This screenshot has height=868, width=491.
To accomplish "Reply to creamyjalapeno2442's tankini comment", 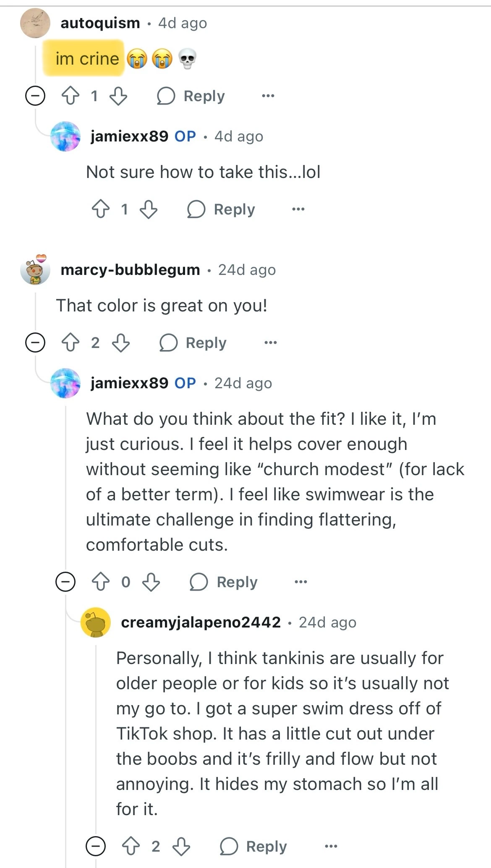I will (253, 847).
